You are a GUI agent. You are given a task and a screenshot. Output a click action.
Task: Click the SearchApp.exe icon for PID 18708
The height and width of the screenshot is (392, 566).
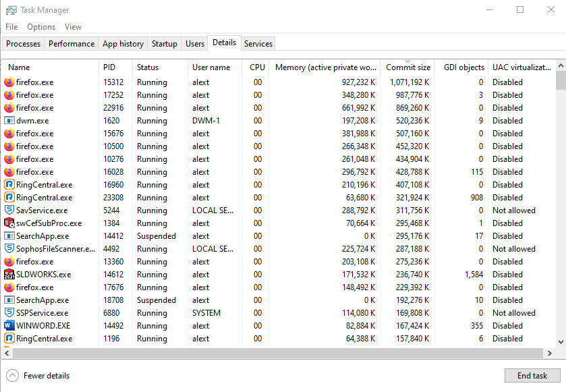tap(9, 300)
